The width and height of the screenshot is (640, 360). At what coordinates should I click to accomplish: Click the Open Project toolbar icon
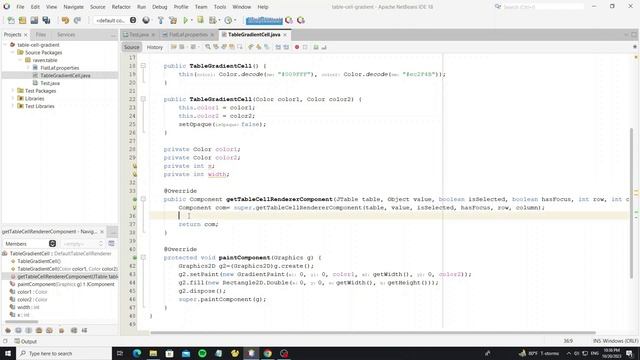click(x=34, y=20)
